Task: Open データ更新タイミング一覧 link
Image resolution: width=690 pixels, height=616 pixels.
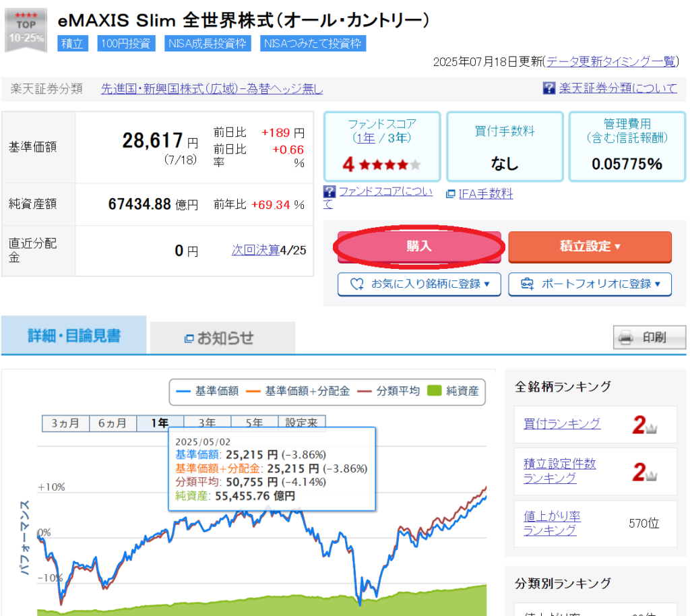Action: pos(610,61)
